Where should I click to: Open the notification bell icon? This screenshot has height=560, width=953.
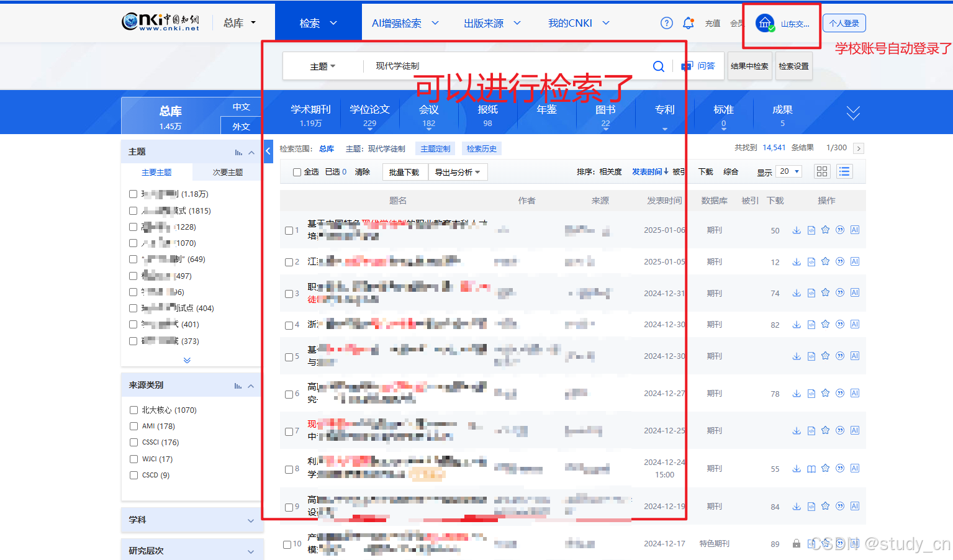[688, 23]
